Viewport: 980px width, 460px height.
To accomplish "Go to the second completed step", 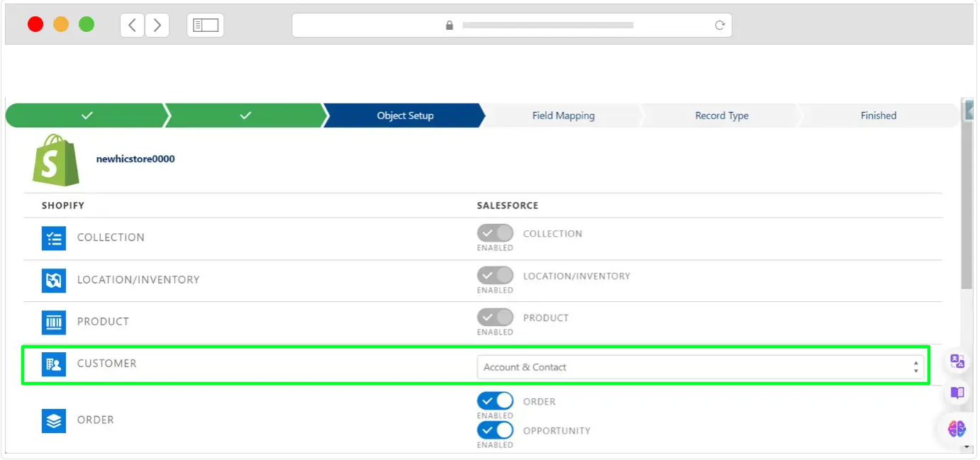I will pos(245,116).
